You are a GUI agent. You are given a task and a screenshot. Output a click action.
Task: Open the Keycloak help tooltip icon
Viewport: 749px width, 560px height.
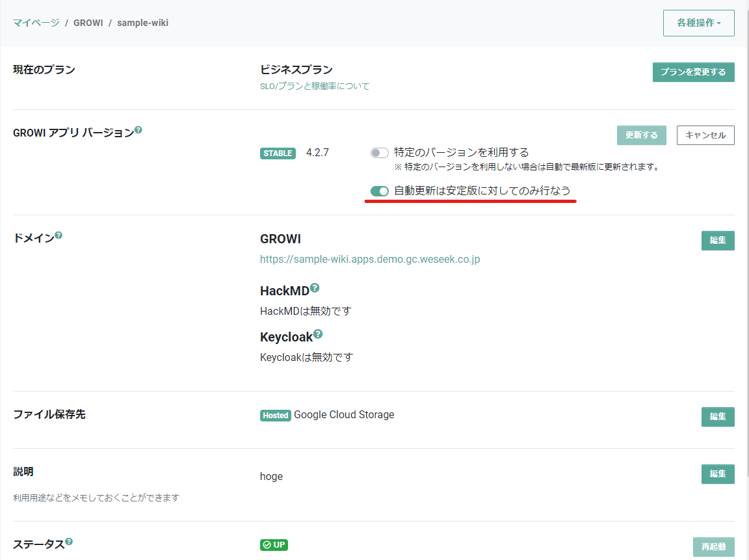tap(318, 334)
